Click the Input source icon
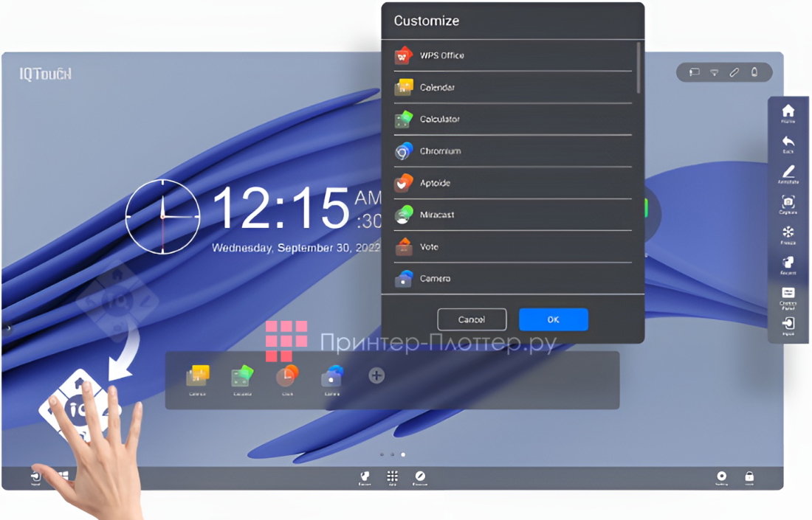 788,325
